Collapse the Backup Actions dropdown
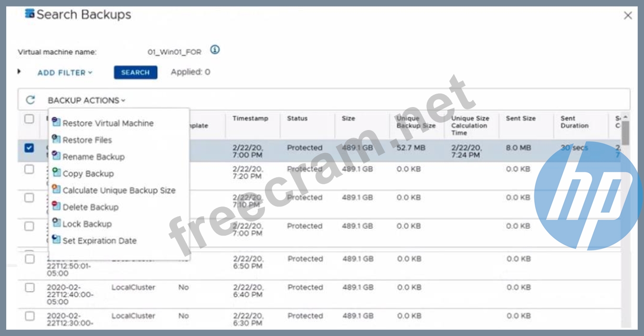Viewport: 644px width, 336px height. [x=86, y=100]
